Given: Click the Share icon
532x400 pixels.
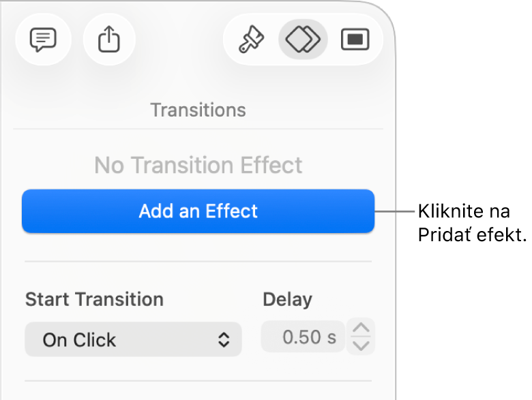Looking at the screenshot, I should (x=109, y=40).
